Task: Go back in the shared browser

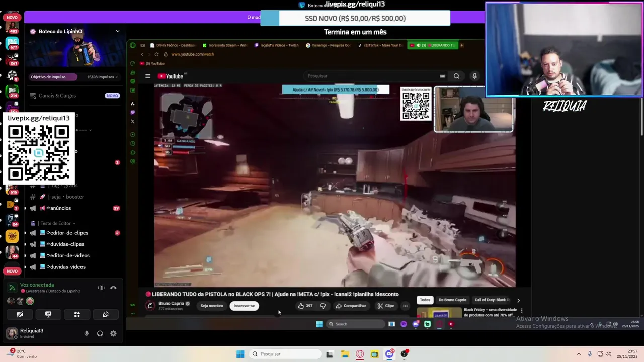Action: [142, 54]
